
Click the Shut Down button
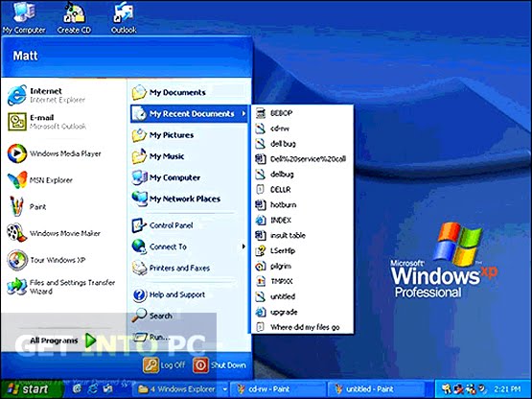(x=220, y=365)
